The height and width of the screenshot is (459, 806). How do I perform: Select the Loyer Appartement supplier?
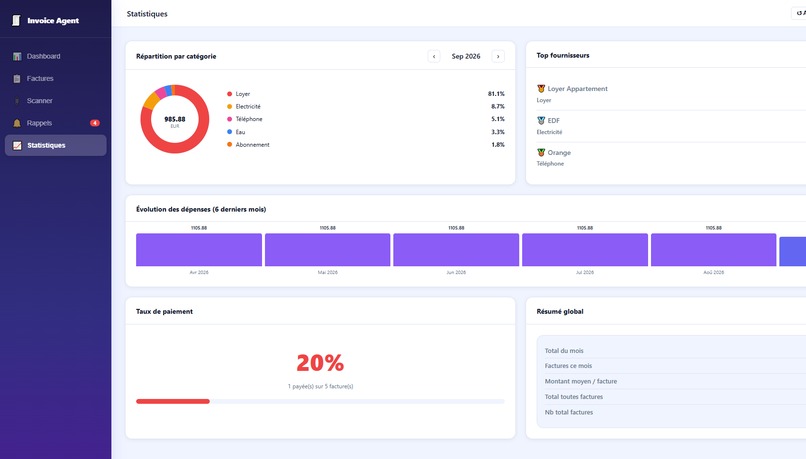pos(577,88)
